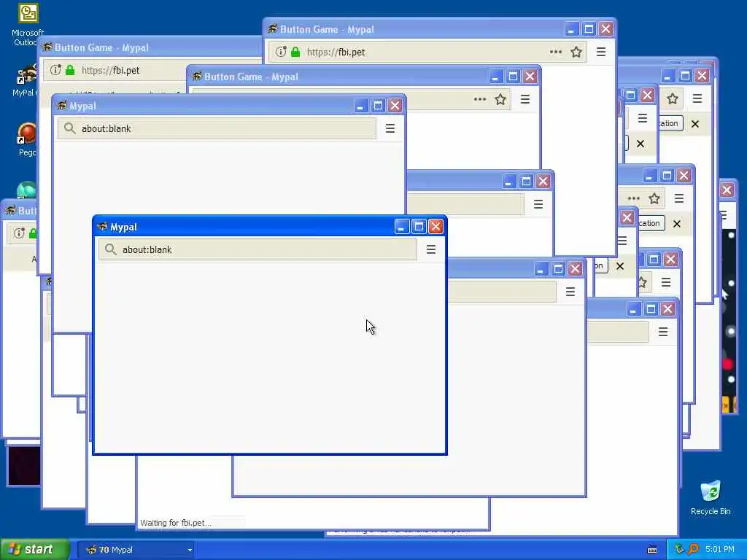Image resolution: width=747 pixels, height=560 pixels.
Task: Open hamburger menu in top-right Button Game window
Action: point(601,52)
